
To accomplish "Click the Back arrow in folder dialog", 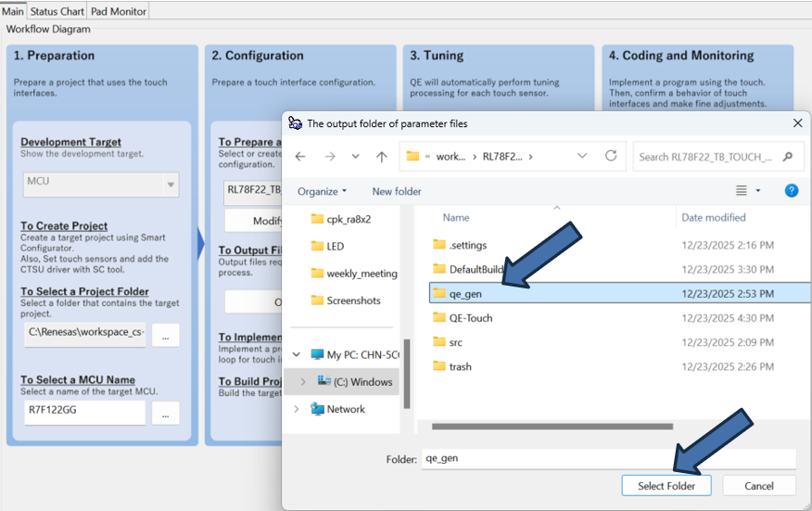I will (300, 157).
